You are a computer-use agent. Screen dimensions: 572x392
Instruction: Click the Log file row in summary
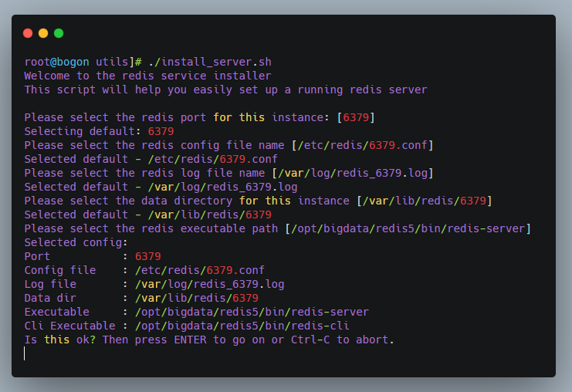[154, 284]
